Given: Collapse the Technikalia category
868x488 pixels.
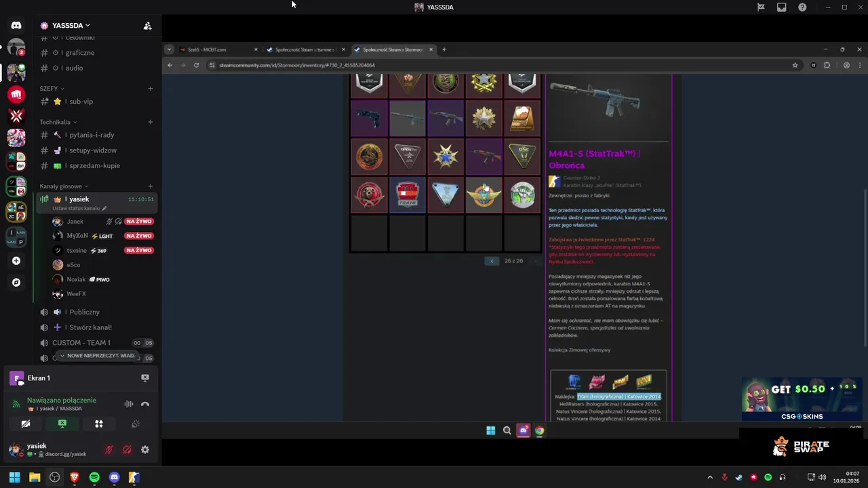Looking at the screenshot, I should point(58,122).
